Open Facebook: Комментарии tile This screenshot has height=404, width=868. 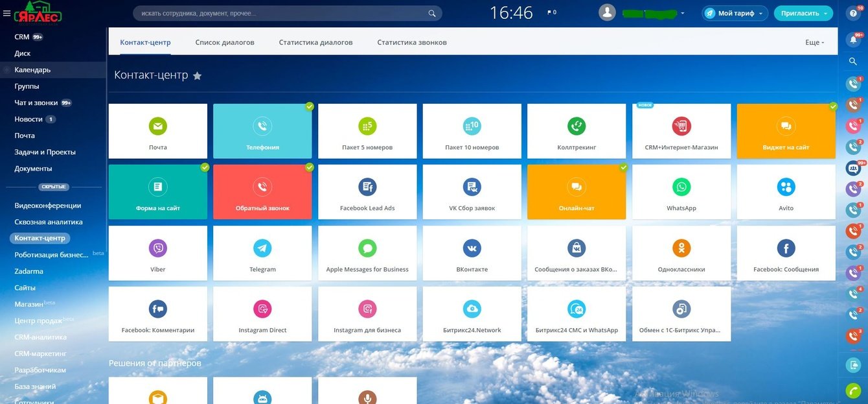point(157,314)
